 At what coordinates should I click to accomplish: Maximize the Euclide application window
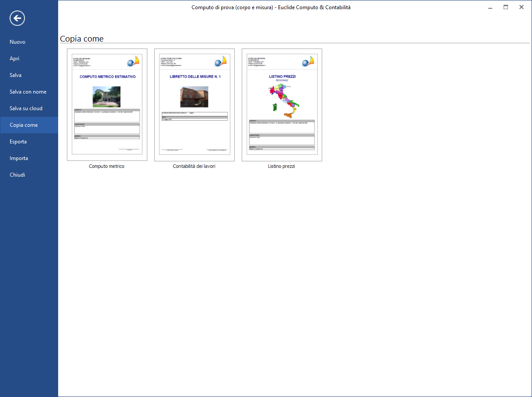[506, 7]
